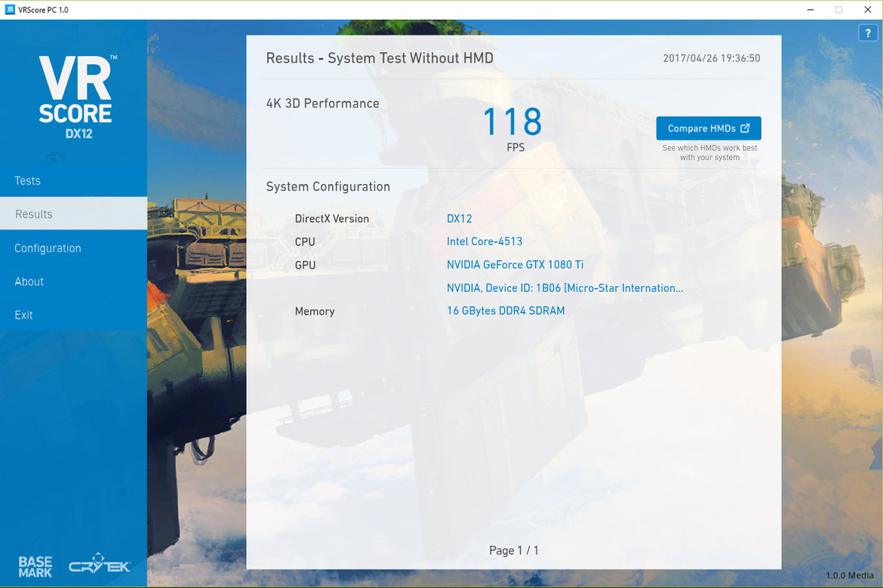Click the Crytek logo in sidebar
This screenshot has width=883, height=588.
[x=100, y=563]
